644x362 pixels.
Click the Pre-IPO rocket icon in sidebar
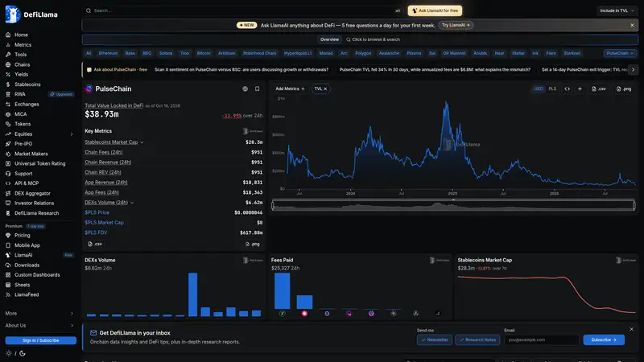coord(8,144)
